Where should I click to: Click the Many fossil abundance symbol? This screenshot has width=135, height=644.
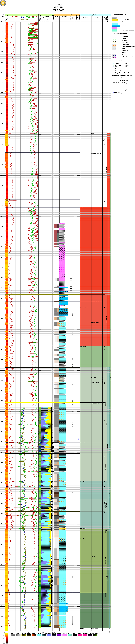(x=125, y=65)
